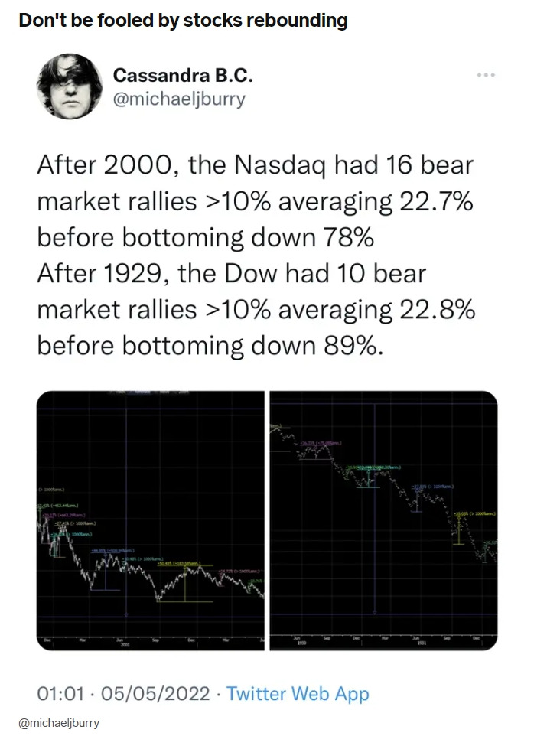Click the tweet line starting After 2000

256,164
